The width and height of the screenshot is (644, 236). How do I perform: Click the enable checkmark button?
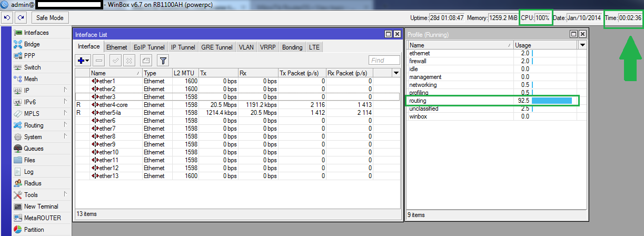coord(116,61)
